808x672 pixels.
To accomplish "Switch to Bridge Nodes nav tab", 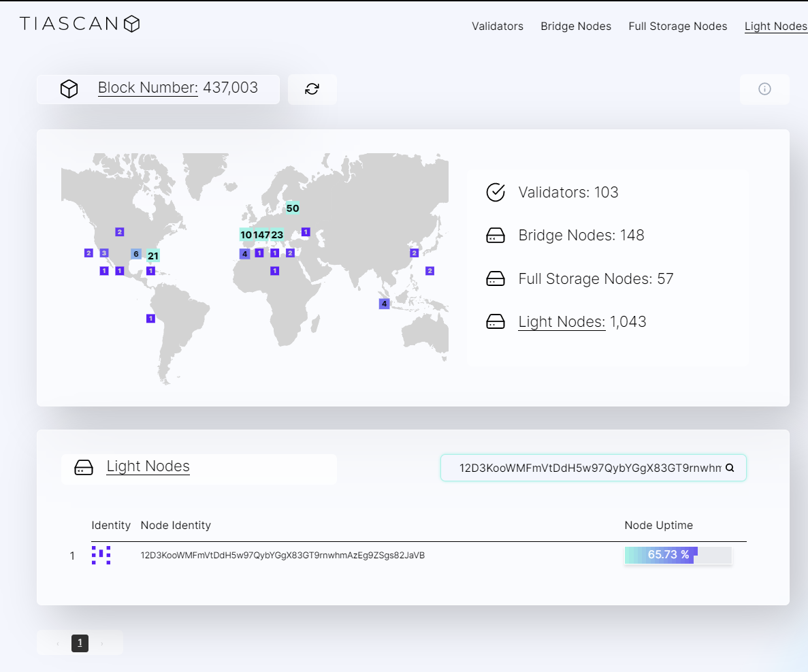I will point(576,27).
